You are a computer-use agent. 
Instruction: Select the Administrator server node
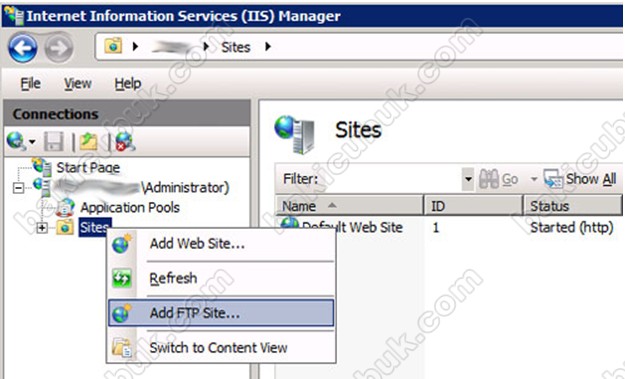(x=142, y=187)
